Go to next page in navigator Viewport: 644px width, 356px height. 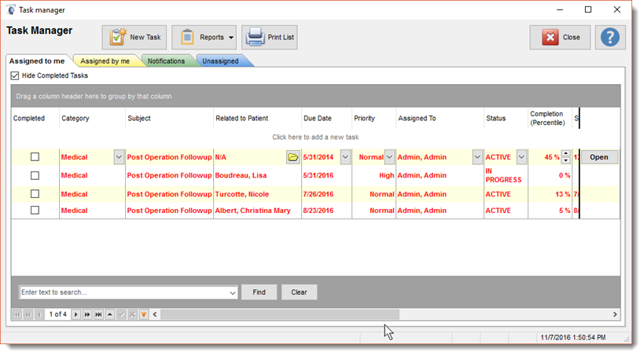pyautogui.click(x=87, y=314)
